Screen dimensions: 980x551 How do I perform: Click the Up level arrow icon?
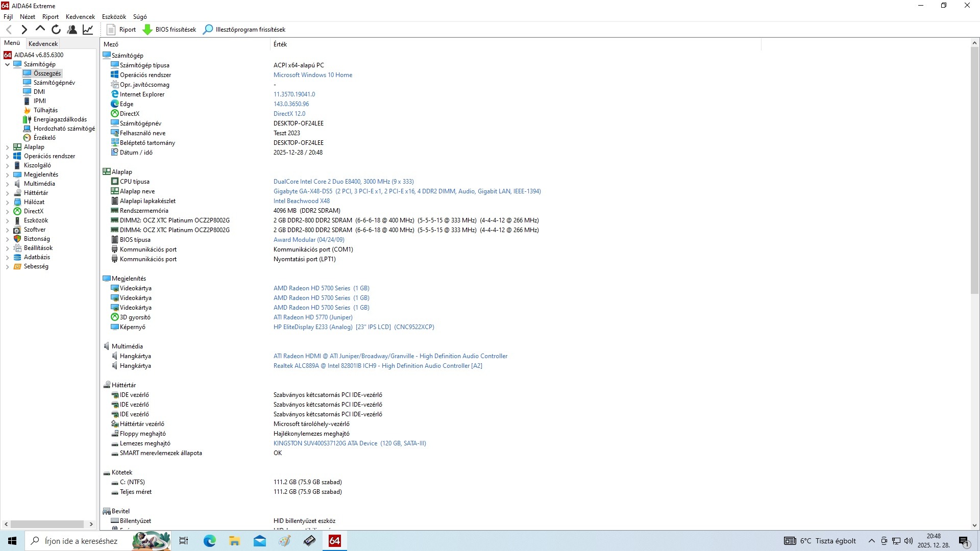pyautogui.click(x=40, y=29)
